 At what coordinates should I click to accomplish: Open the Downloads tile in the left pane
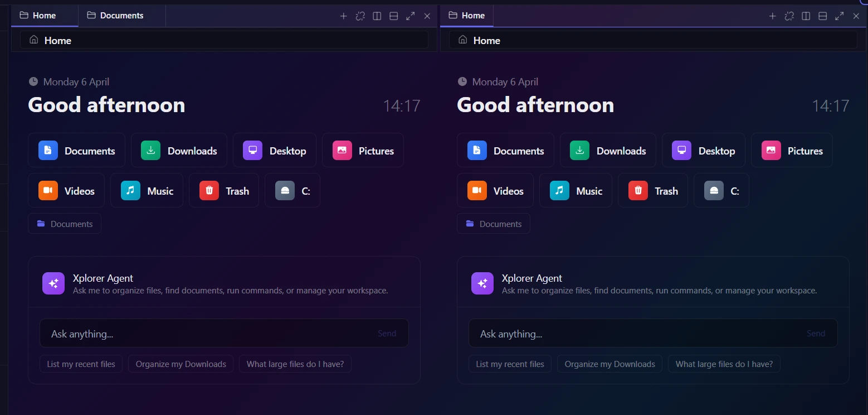(179, 150)
